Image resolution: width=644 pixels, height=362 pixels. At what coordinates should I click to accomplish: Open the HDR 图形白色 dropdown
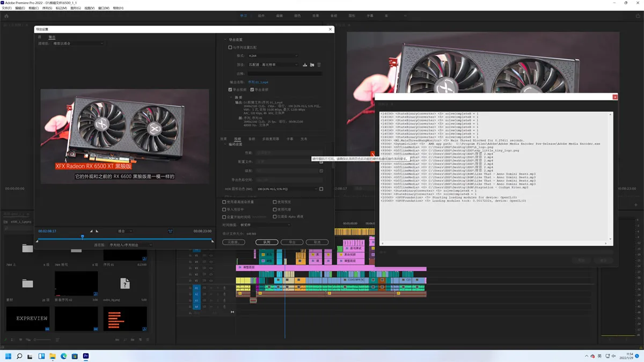tap(287, 189)
